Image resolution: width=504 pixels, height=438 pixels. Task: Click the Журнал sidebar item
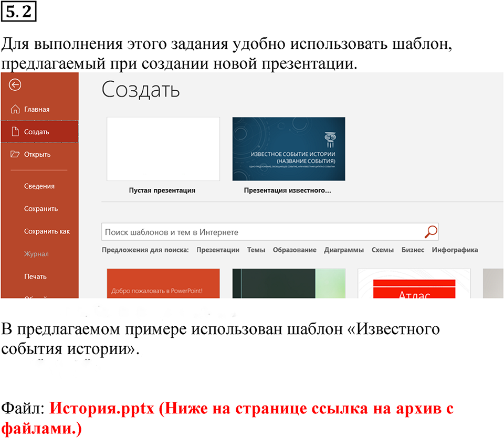click(36, 254)
